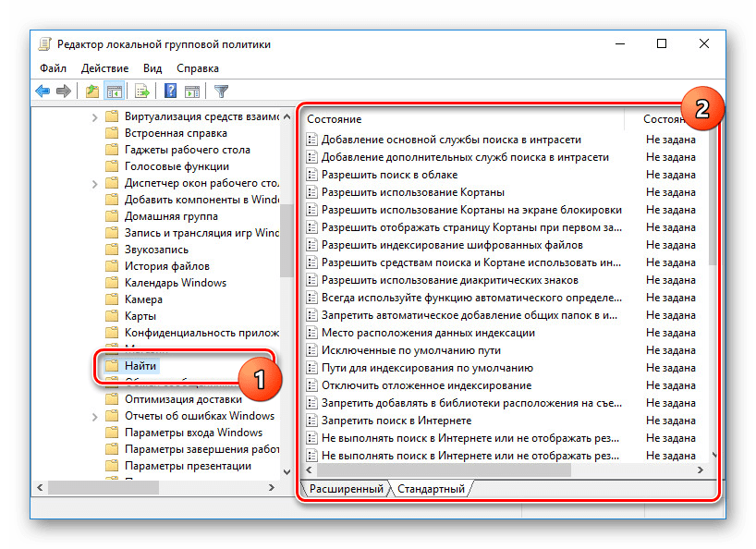The height and width of the screenshot is (549, 756).
Task: Expand the Отчеты об ошибках Windows node
Action: 95,416
